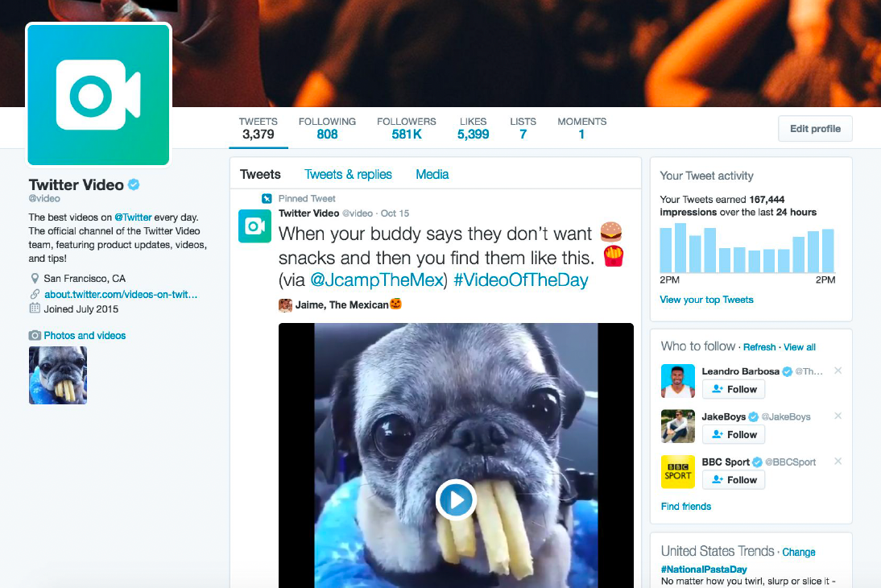Open View your top Tweets link

click(x=706, y=300)
